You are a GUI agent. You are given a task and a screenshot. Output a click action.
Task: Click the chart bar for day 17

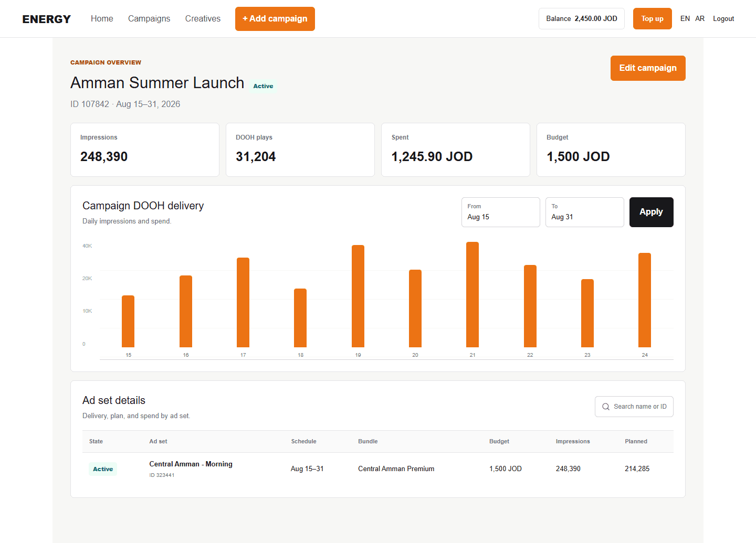pyautogui.click(x=243, y=302)
